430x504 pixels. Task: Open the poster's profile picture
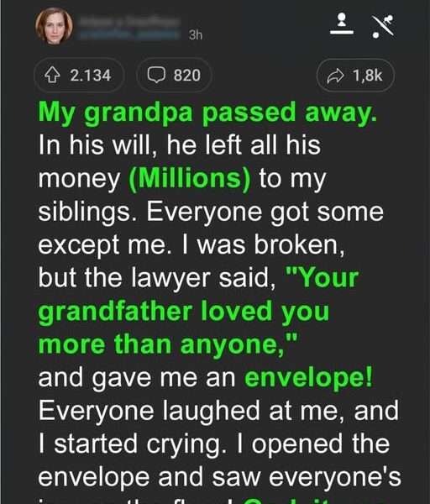[54, 26]
